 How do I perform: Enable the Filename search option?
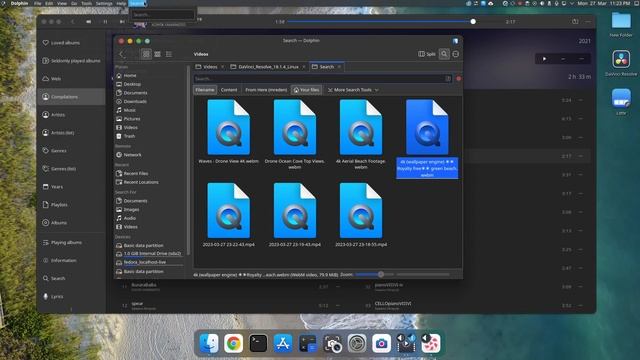pyautogui.click(x=205, y=90)
